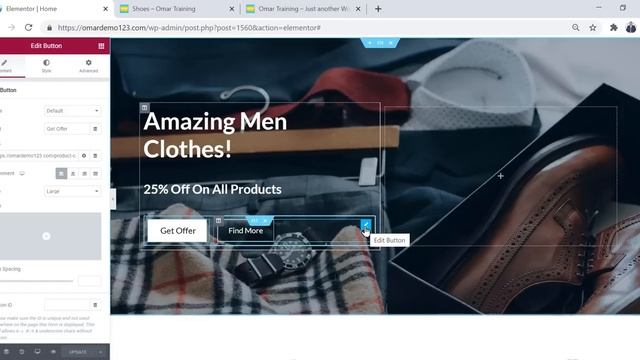Open the Size dropdown showing Large
Screen dimensions: 640x360
72,191
